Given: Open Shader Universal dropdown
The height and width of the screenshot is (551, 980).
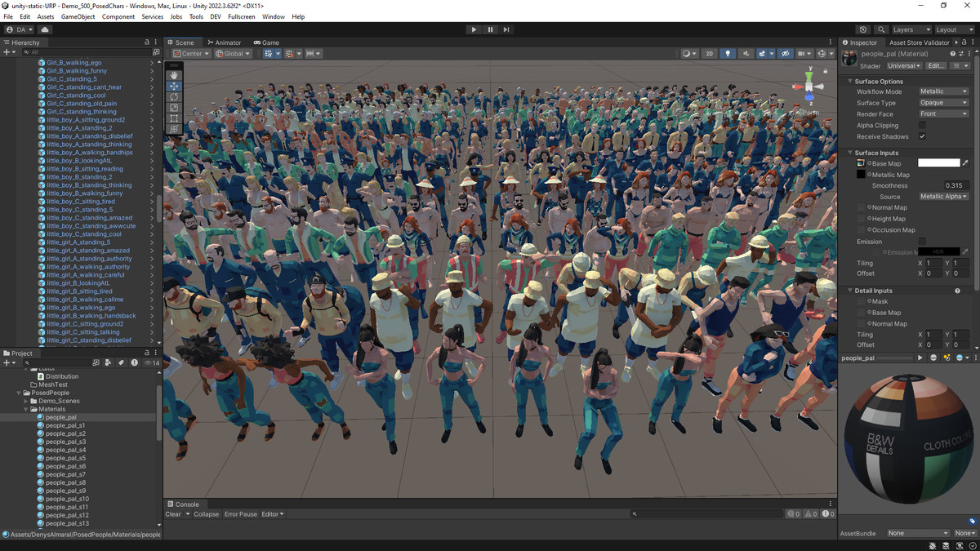Looking at the screenshot, I should [x=903, y=66].
